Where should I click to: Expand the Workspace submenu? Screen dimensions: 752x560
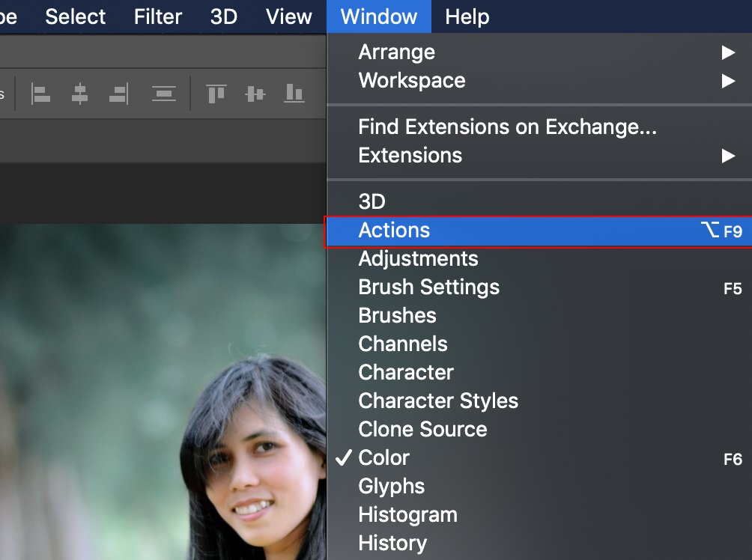411,80
